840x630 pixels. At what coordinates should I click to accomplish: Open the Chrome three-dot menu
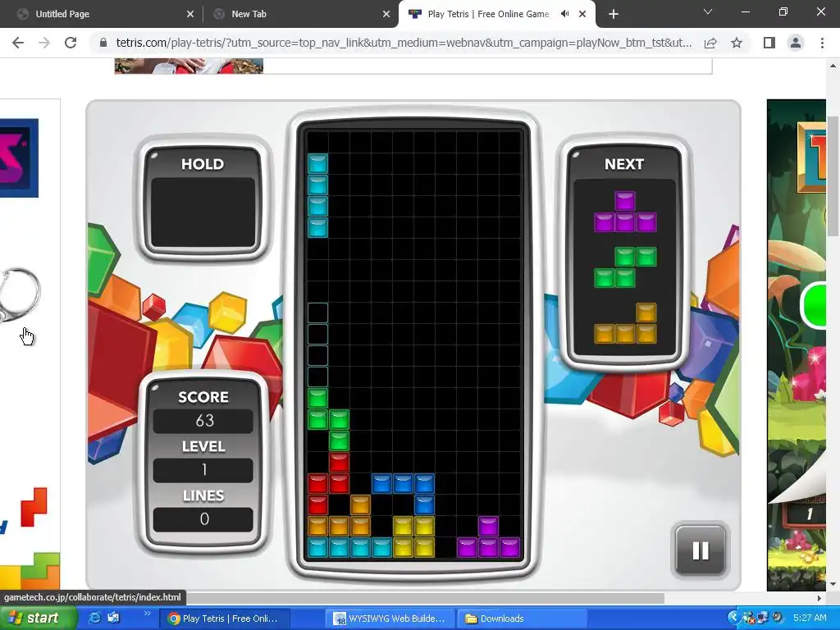822,43
